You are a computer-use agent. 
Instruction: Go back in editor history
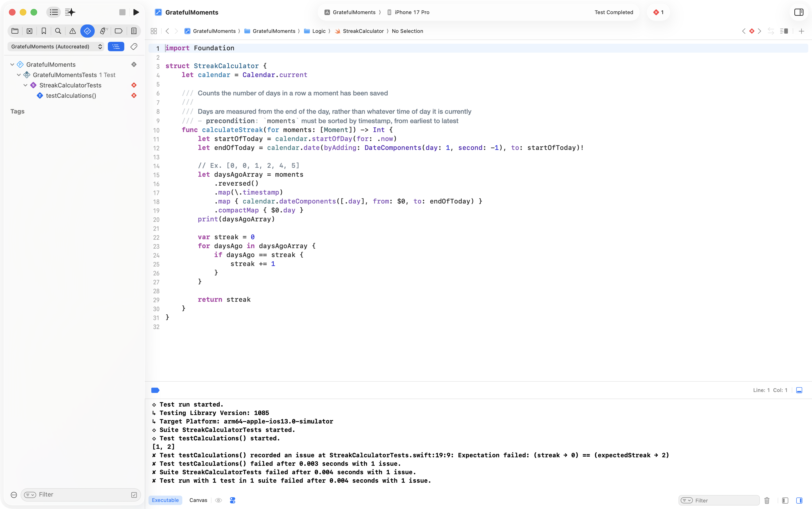[x=167, y=31]
